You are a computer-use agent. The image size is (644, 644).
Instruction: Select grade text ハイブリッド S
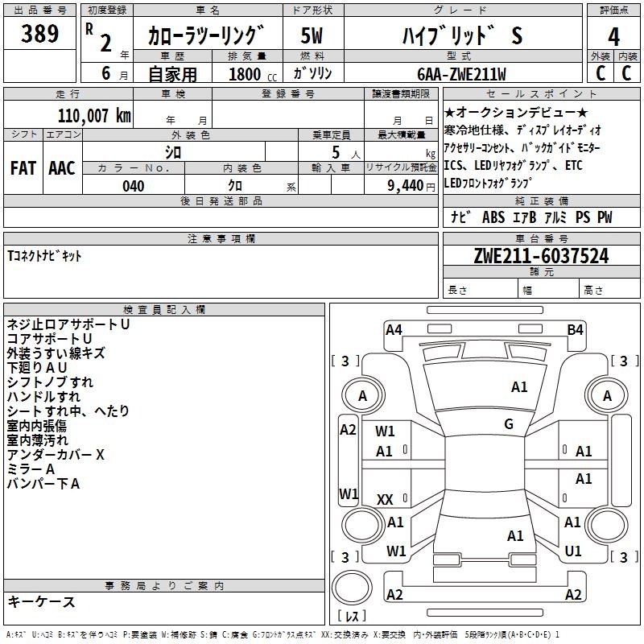462,35
